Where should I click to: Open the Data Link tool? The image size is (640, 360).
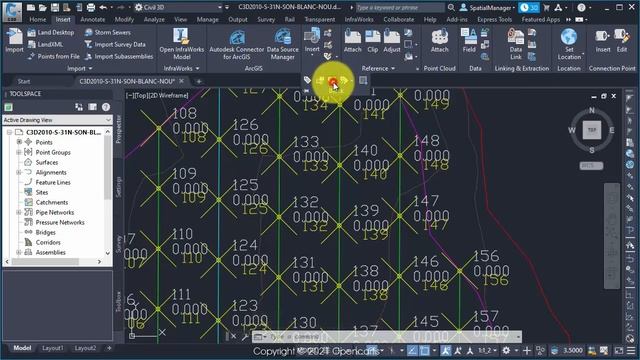pyautogui.click(x=516, y=44)
